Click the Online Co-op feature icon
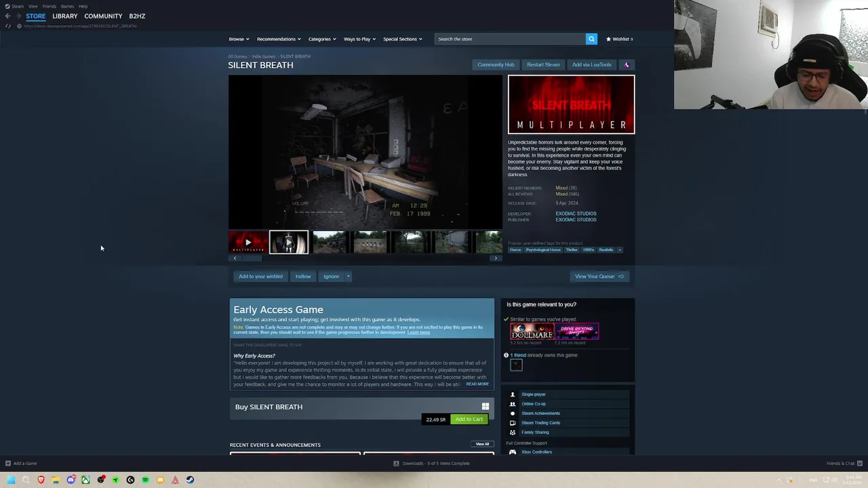 pyautogui.click(x=513, y=404)
